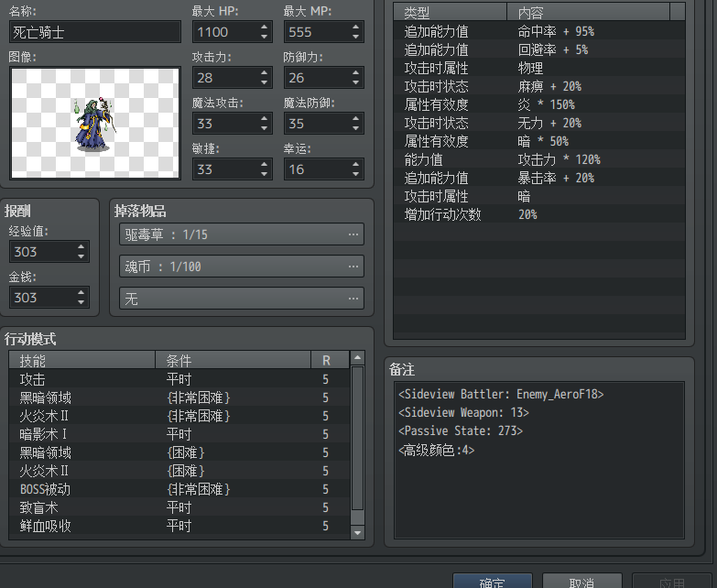The image size is (717, 588).
Task: Select the 攻击力 * 120% trait row
Action: point(539,159)
